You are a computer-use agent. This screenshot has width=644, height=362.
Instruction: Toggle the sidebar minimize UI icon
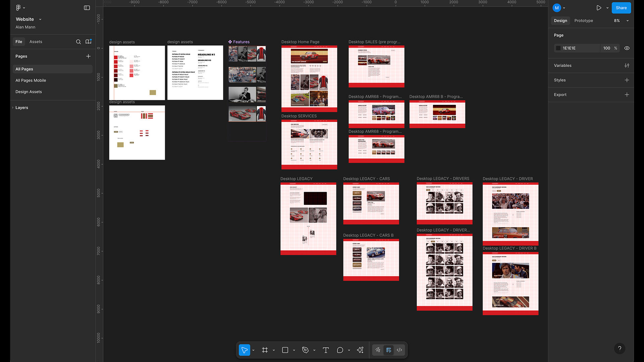coord(87,8)
